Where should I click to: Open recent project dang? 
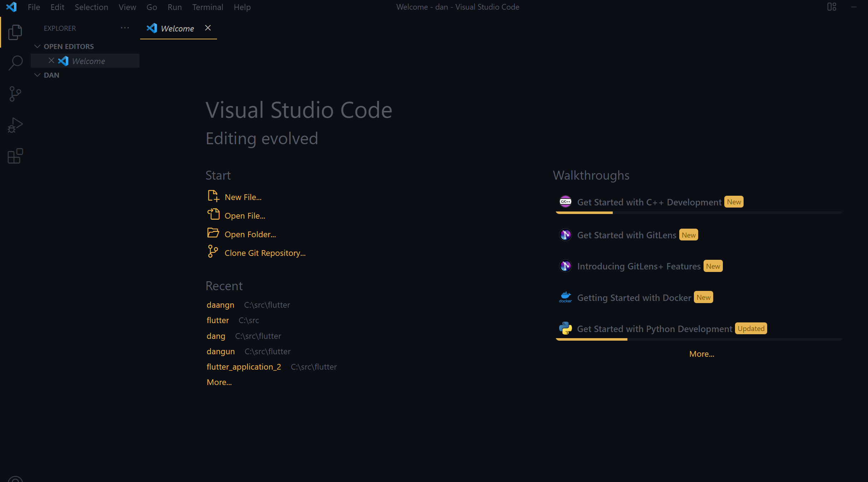pyautogui.click(x=216, y=336)
